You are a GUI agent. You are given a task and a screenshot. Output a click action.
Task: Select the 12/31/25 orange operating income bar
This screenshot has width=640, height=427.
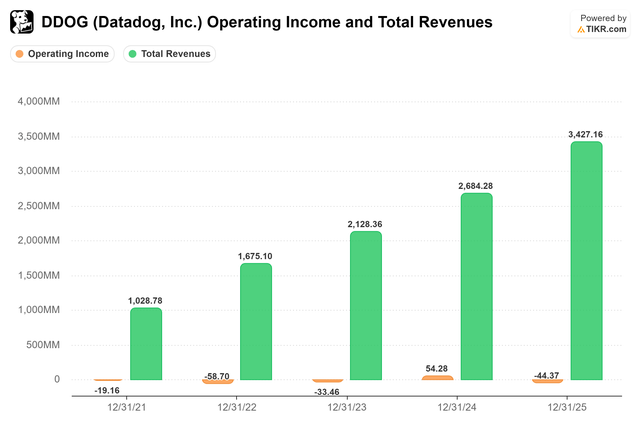point(548,381)
